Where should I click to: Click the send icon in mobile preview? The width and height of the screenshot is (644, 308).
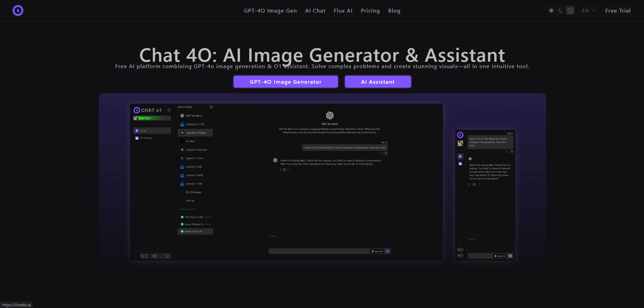pyautogui.click(x=510, y=256)
